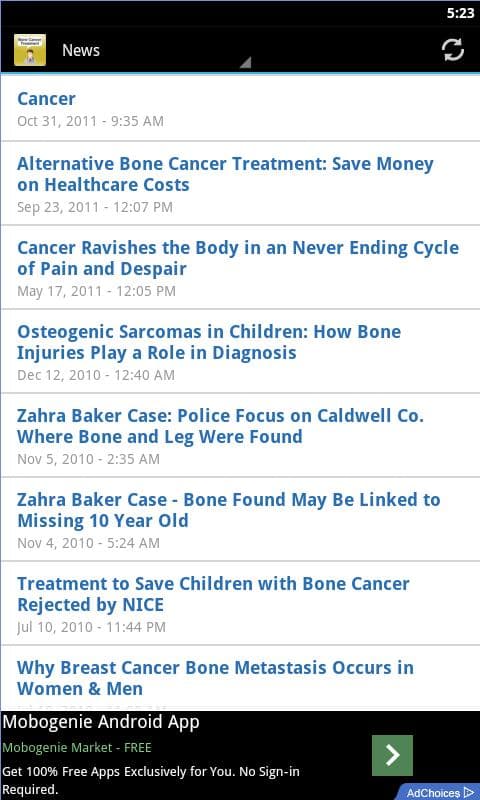Tap the refresh icon in the top bar
Image resolution: width=480 pixels, height=800 pixels.
452,50
